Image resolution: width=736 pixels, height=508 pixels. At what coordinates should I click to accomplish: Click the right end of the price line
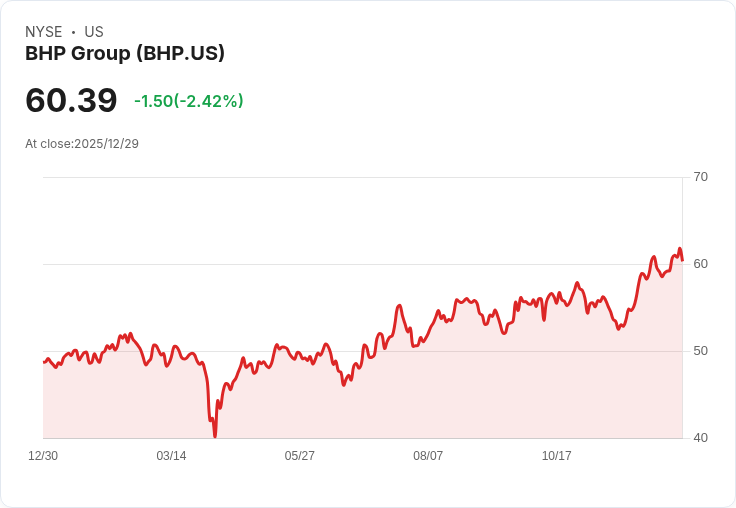click(x=682, y=260)
